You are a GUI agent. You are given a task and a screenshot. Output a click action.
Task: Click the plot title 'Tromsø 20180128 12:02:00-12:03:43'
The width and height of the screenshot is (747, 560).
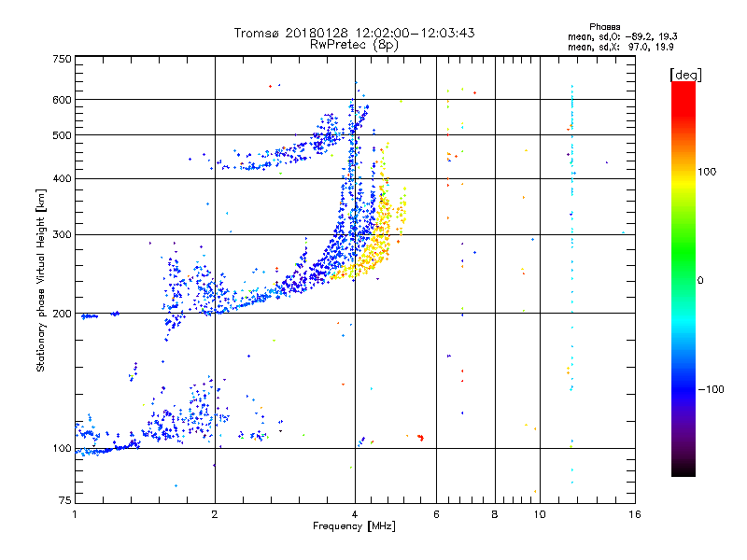354,33
